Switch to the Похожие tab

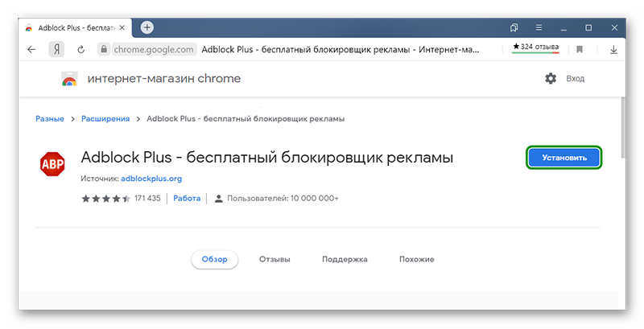click(x=416, y=259)
